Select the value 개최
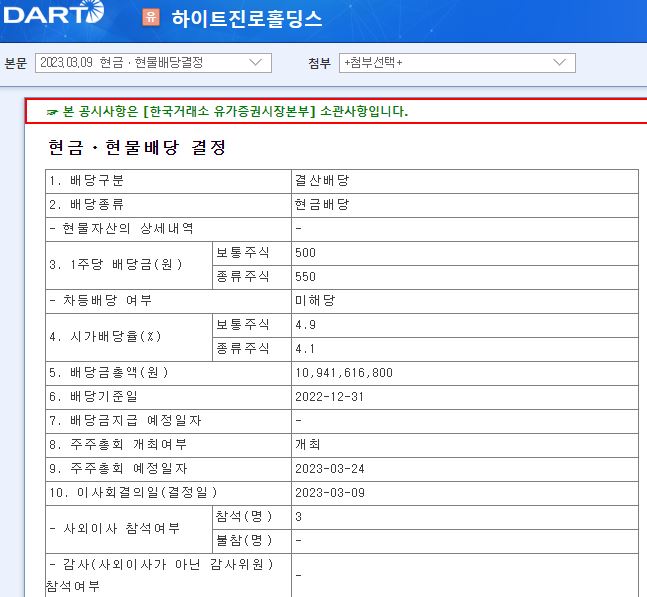 [x=308, y=444]
